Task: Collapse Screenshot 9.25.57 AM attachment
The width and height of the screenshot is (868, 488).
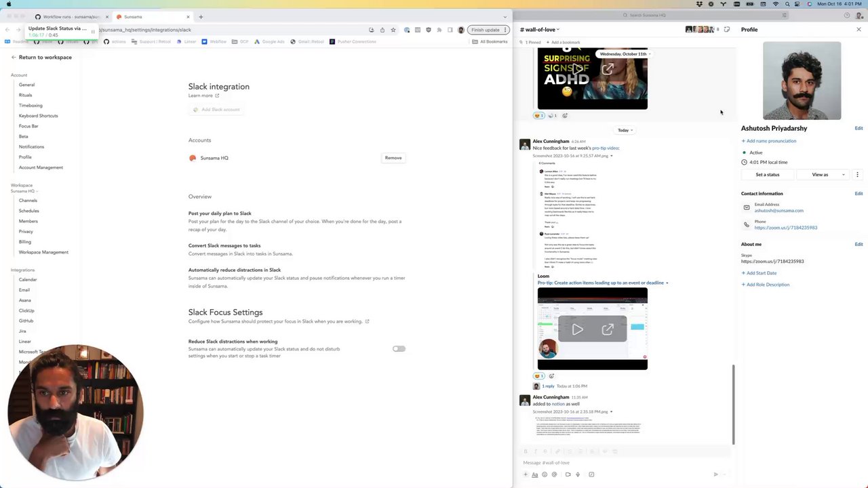Action: (612, 156)
